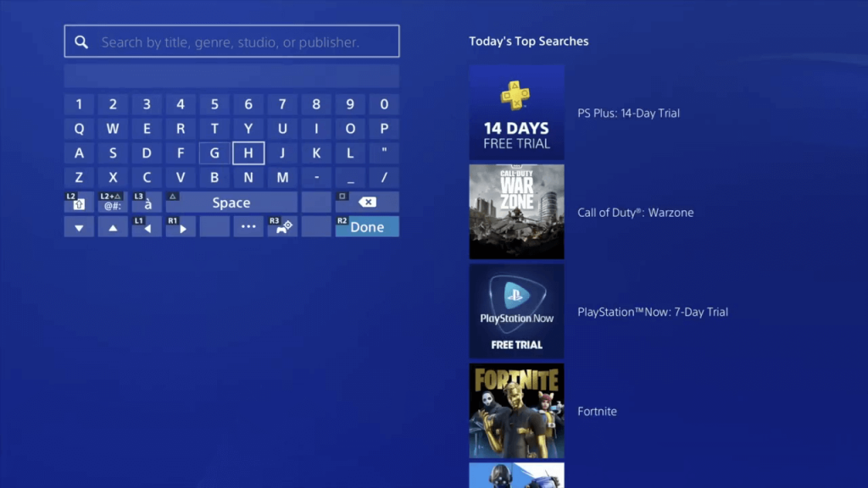Open more options ellipsis key

[x=248, y=226]
